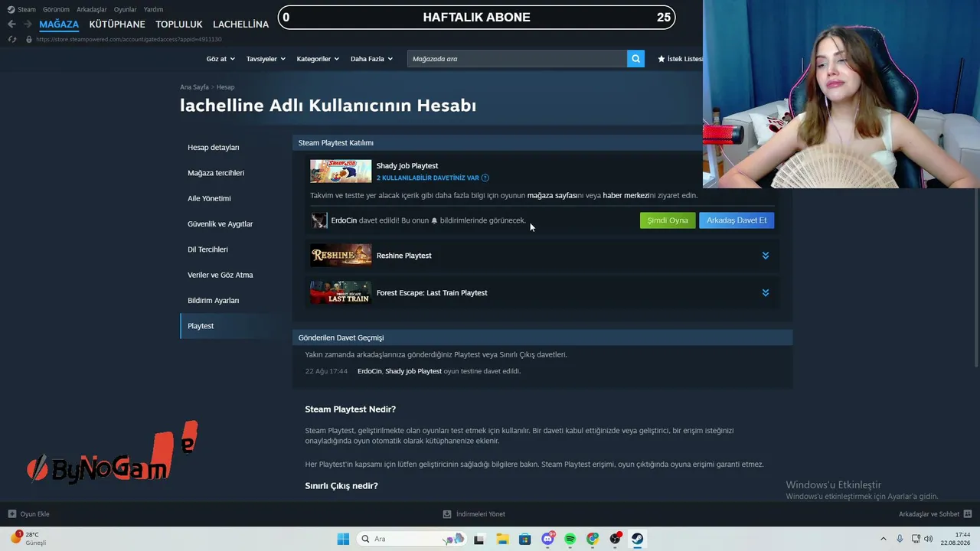The image size is (980, 551).
Task: Click the magnifier search button in store
Action: (635, 59)
